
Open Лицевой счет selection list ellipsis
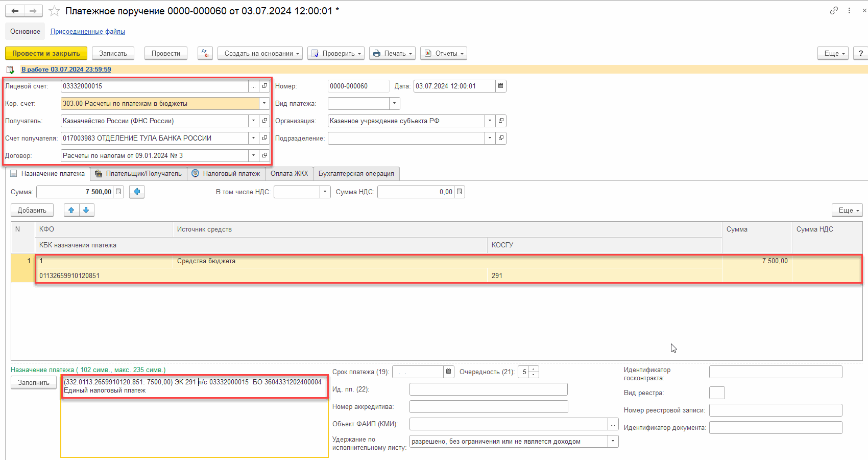pos(253,86)
